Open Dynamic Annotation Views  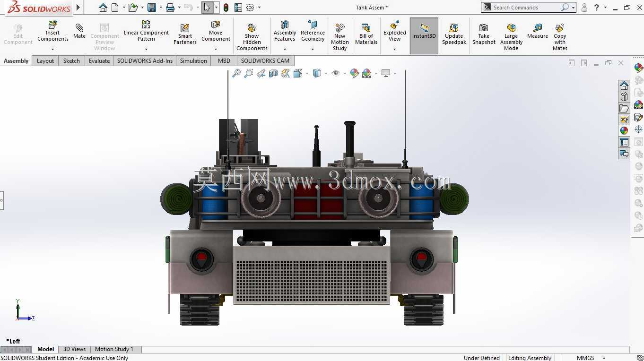(x=285, y=73)
